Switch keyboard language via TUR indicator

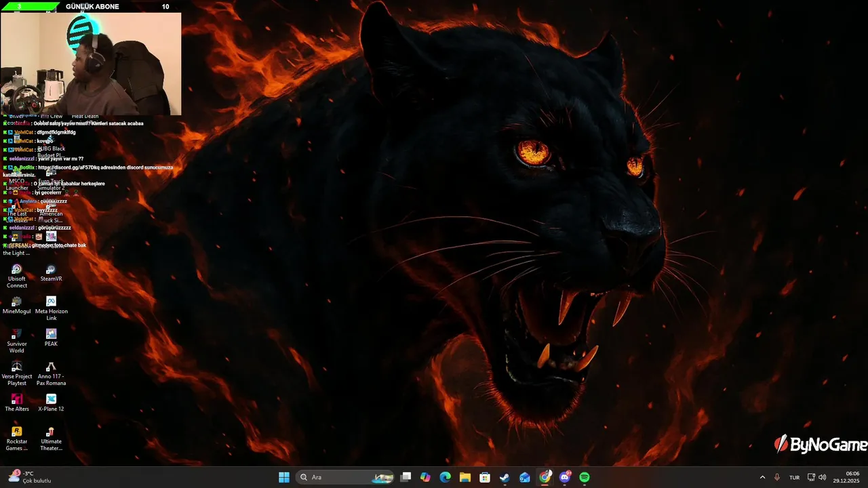click(x=794, y=477)
